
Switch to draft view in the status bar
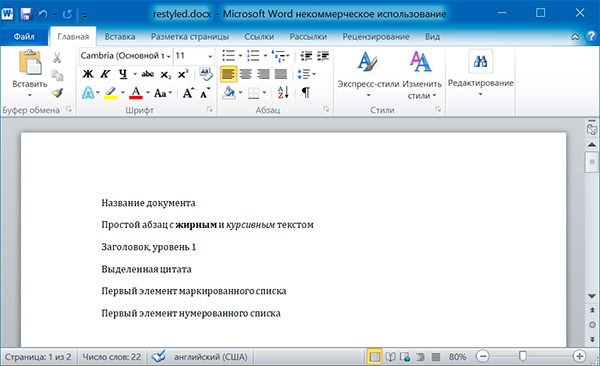[436, 357]
